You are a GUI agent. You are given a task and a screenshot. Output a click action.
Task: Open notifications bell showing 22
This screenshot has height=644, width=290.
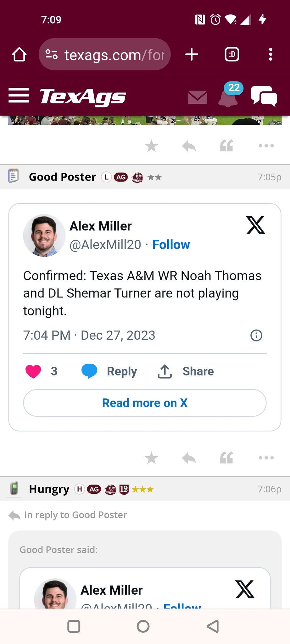[228, 97]
